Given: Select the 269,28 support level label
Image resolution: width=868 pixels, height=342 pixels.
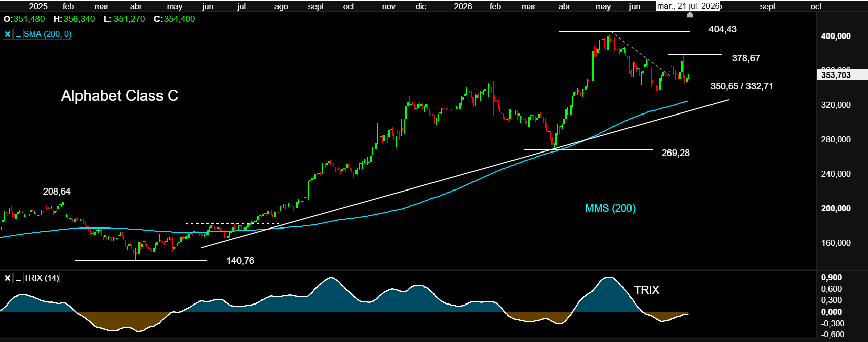Looking at the screenshot, I should click(x=676, y=153).
